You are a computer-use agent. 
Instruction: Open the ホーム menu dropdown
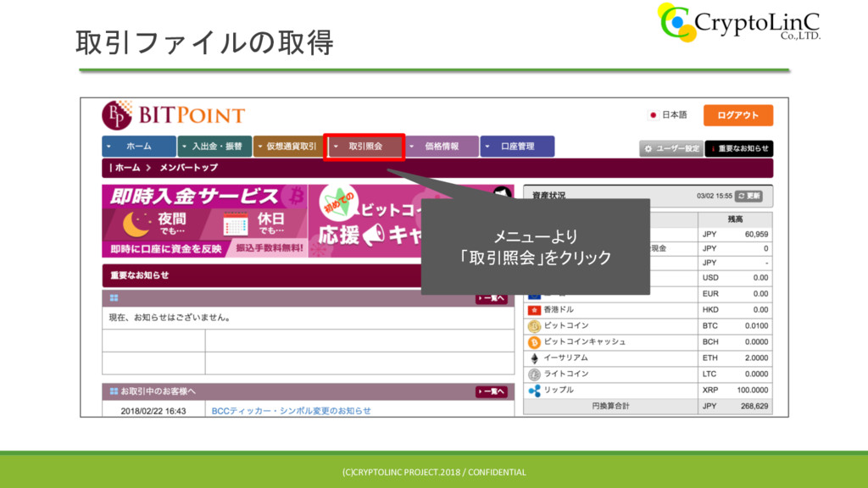tap(139, 147)
